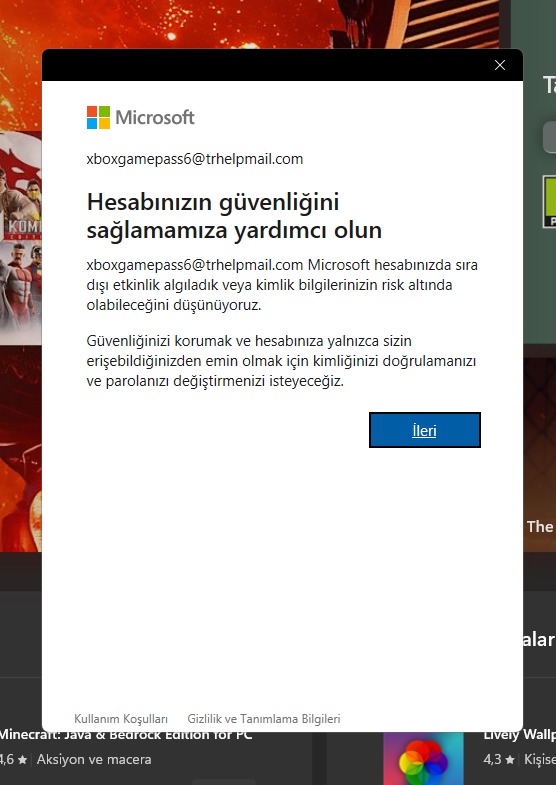Click the Microsoft four-color logo
The height and width of the screenshot is (785, 556).
point(98,118)
